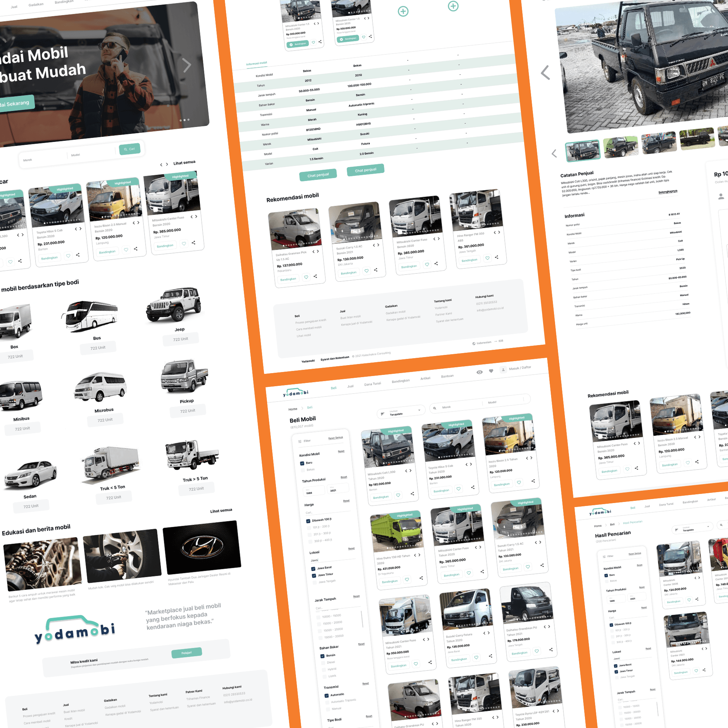Viewport: 728px width, 728px height.
Task: Open Indonesian language selector in comparison page footer
Action: (x=482, y=343)
